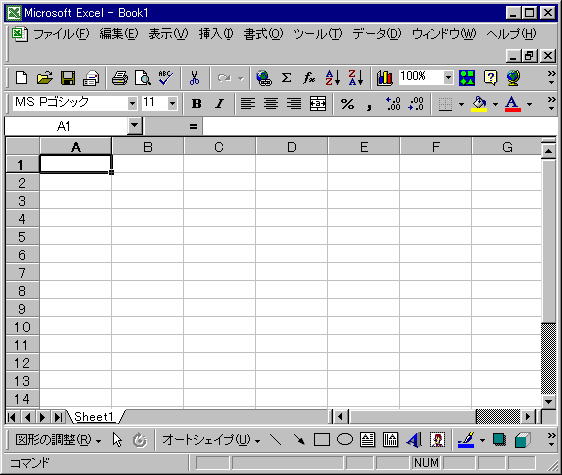The image size is (562, 475).
Task: Open オートシェイプ menu on drawing toolbar
Action: [x=211, y=440]
